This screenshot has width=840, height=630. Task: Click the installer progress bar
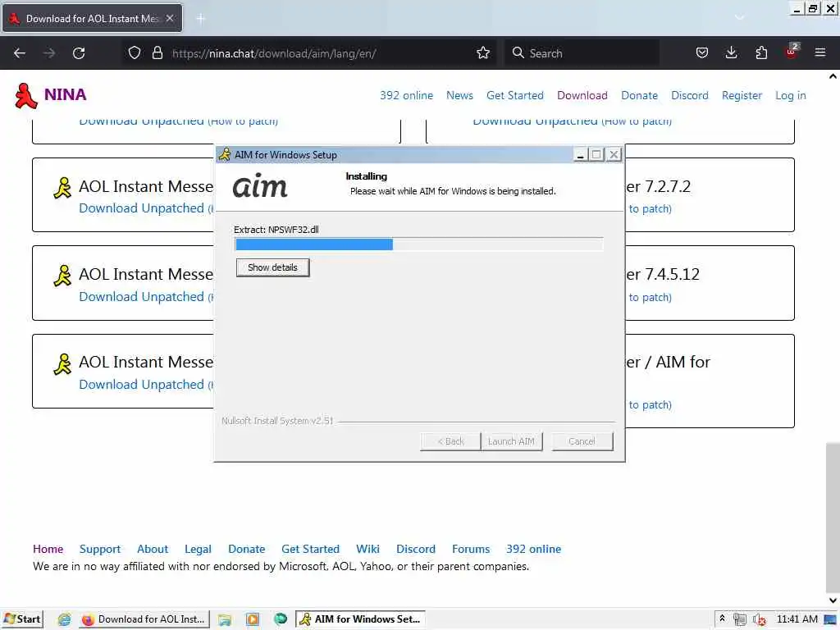pos(419,244)
